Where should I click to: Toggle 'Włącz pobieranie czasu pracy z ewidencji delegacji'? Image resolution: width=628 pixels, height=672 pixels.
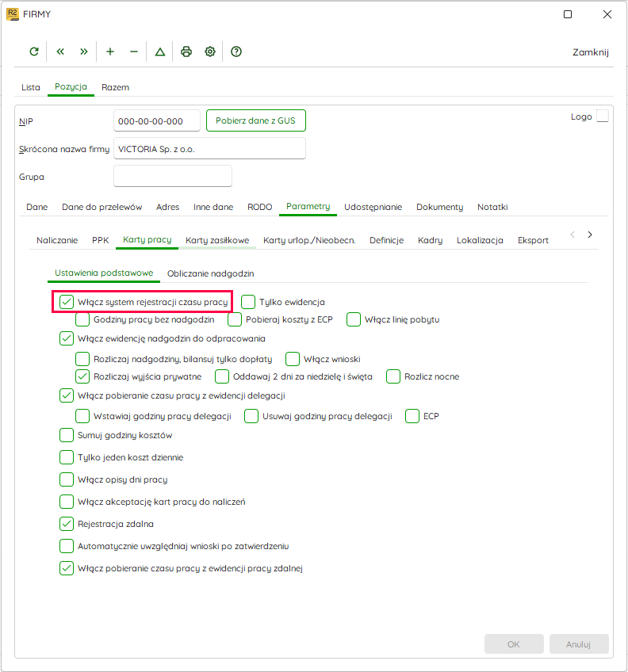(67, 395)
